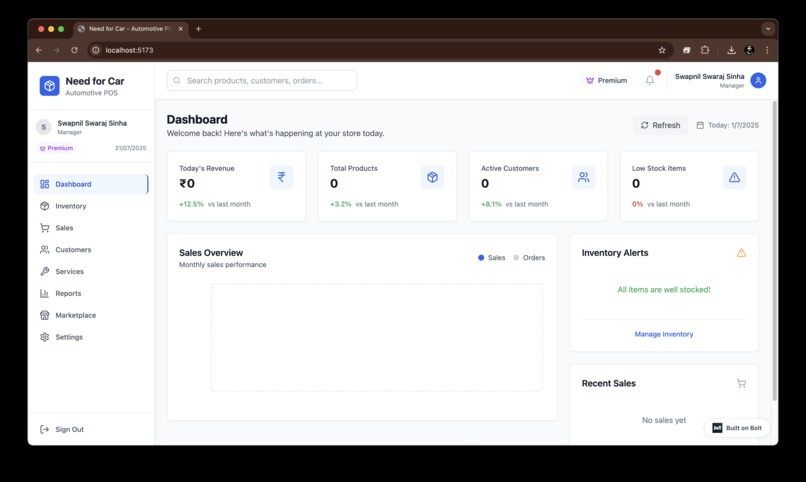Click the +8.1% customers change value
Screen dimensions: 806x482
[x=491, y=204]
